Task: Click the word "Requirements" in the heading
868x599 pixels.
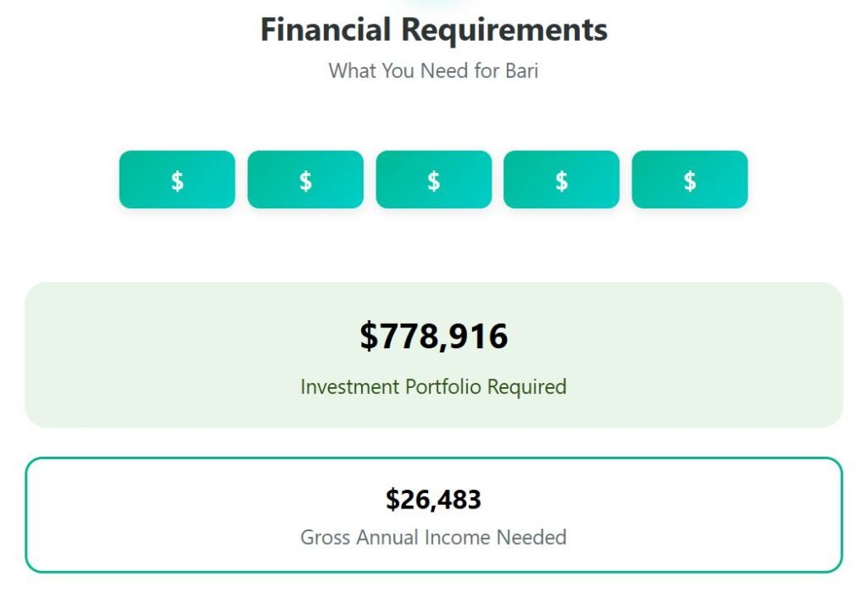Action: click(x=504, y=30)
